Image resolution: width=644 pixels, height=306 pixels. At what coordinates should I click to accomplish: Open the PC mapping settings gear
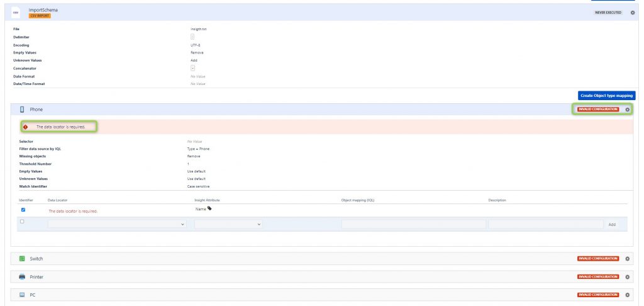(x=627, y=295)
